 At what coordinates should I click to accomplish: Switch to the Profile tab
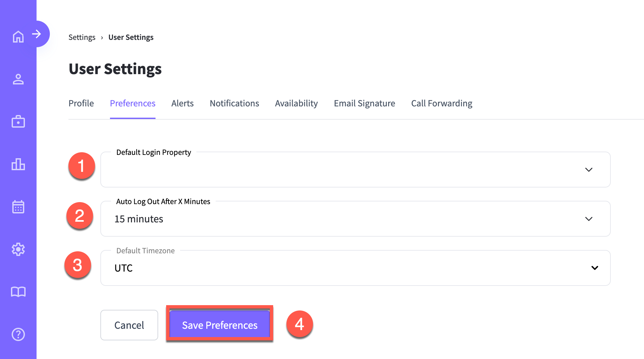coord(81,103)
